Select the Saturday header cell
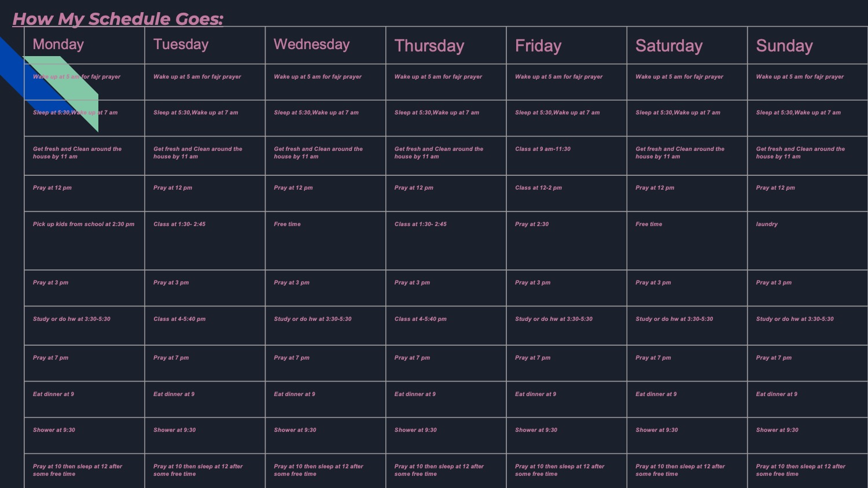The height and width of the screenshot is (488, 868). click(x=668, y=46)
